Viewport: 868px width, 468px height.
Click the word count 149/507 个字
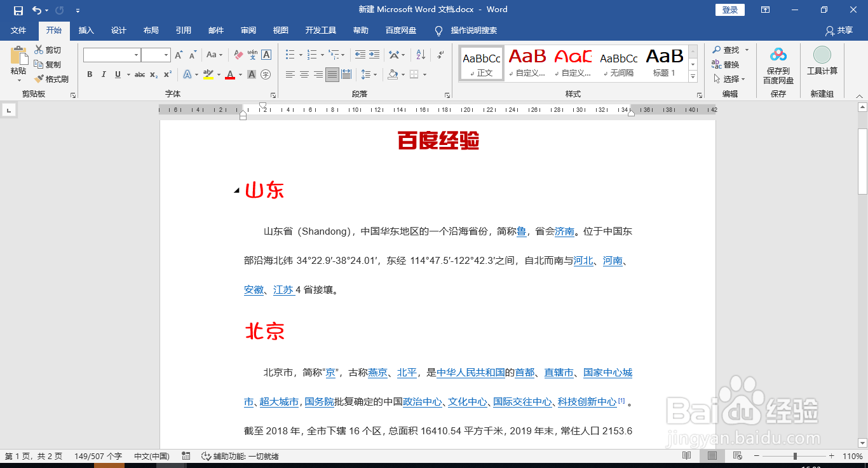point(98,457)
